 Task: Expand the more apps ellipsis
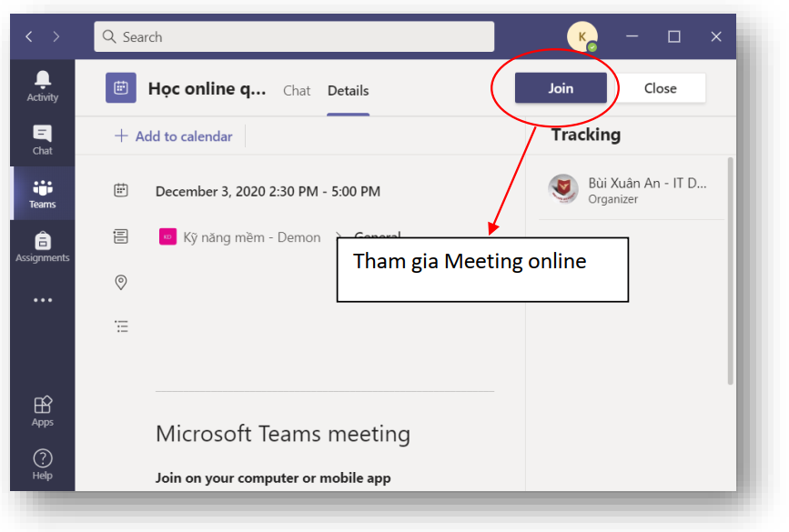(x=42, y=300)
